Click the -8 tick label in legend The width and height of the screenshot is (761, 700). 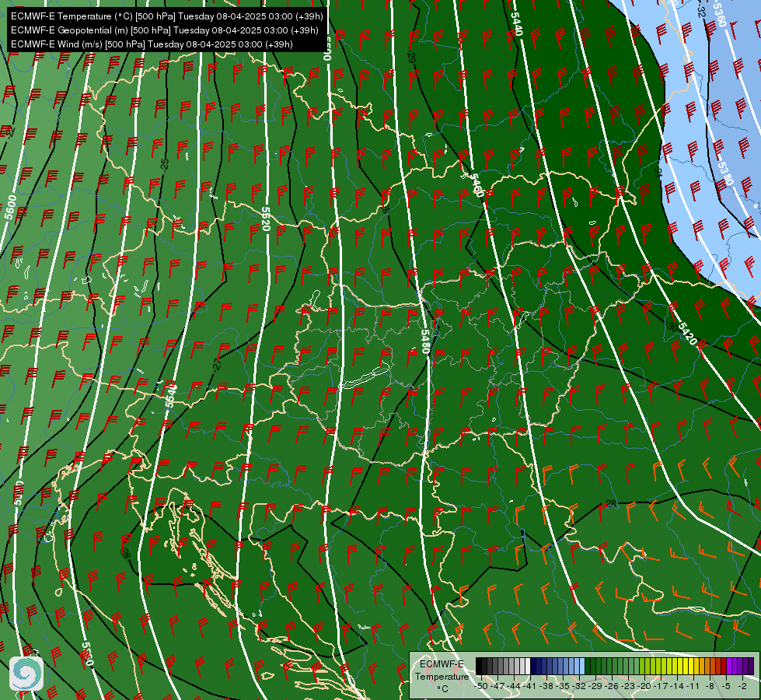click(710, 686)
